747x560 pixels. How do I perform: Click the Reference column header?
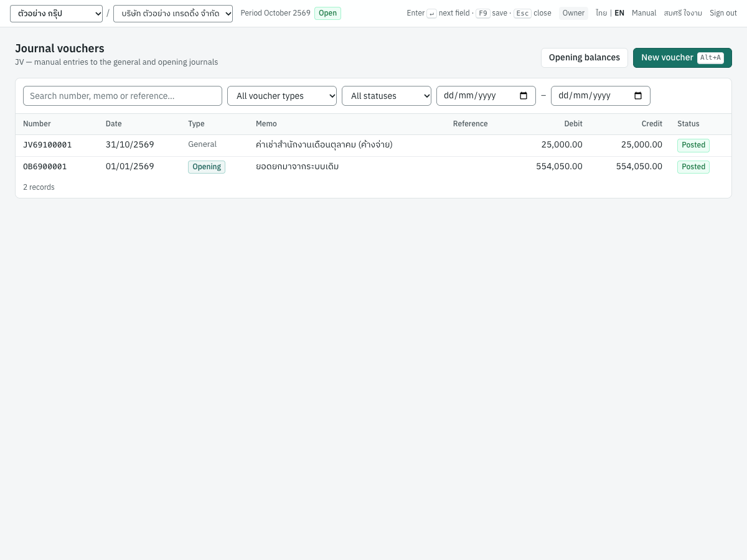pyautogui.click(x=471, y=124)
